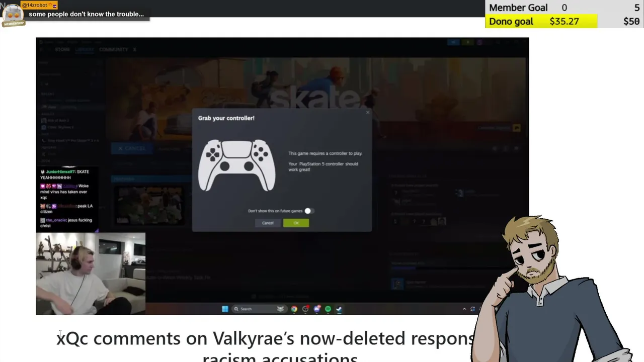Screen dimensions: 644x362
Task: Click JuniorHimself7's 'SKATE YEAHHHHHHHH' chat message
Action: (65, 174)
